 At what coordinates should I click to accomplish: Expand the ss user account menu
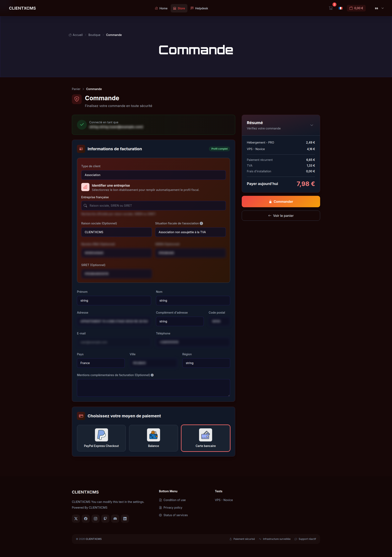tap(379, 8)
